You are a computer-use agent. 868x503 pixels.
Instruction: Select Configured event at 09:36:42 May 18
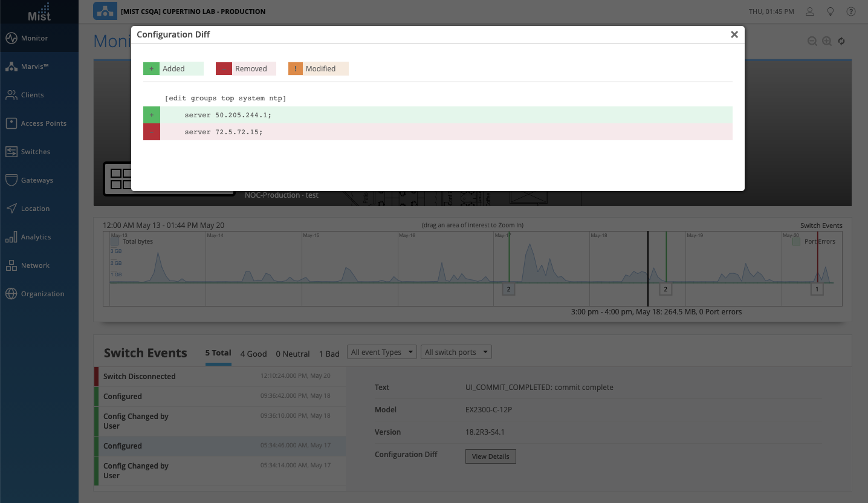[220, 397]
